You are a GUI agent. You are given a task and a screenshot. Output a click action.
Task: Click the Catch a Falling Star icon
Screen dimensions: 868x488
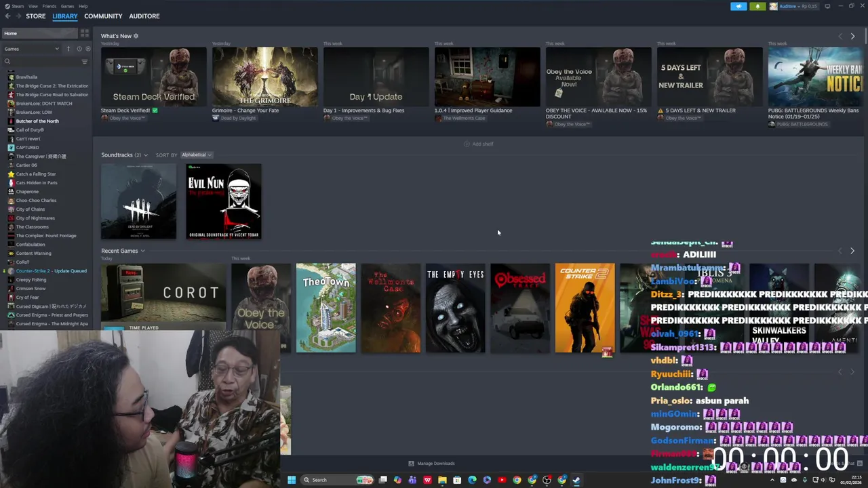click(11, 174)
